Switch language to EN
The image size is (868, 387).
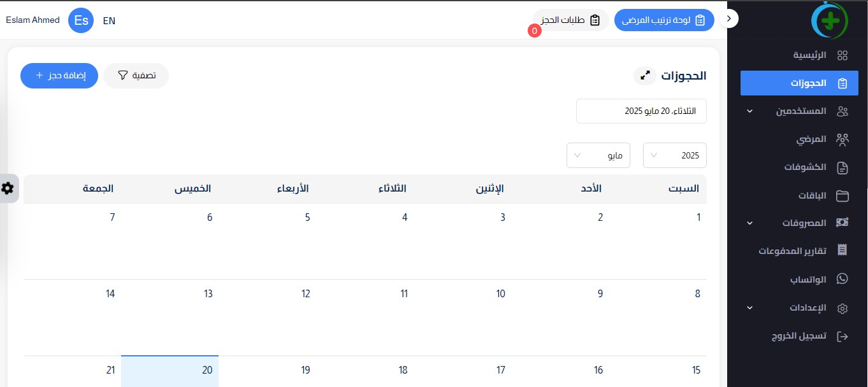point(109,20)
